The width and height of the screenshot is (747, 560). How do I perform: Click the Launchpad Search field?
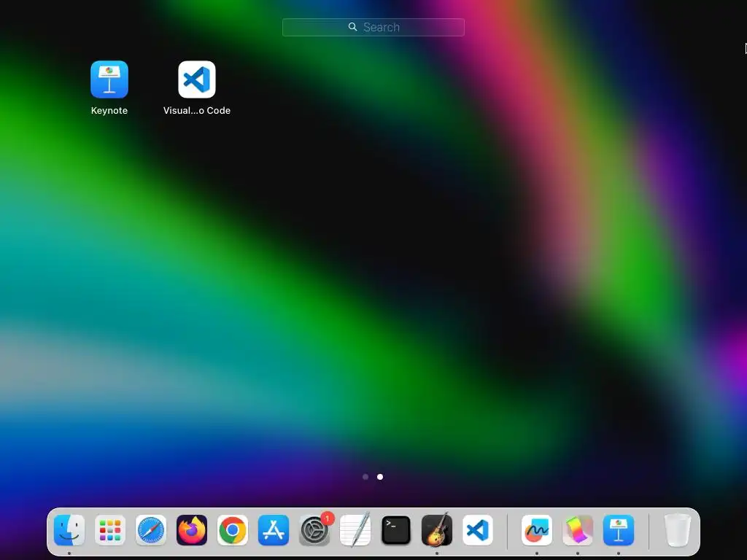[373, 27]
